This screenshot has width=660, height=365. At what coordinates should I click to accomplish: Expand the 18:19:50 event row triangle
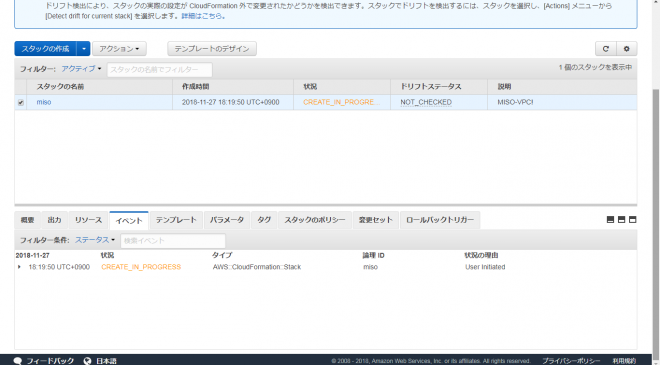(x=19, y=267)
